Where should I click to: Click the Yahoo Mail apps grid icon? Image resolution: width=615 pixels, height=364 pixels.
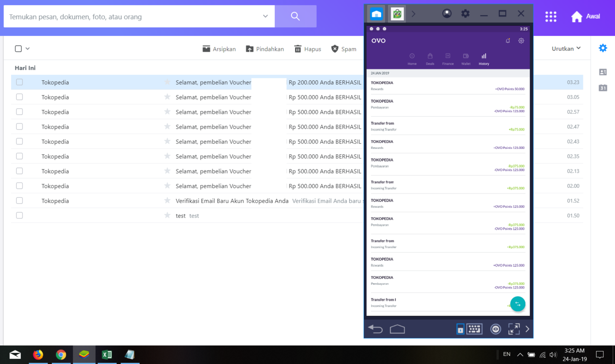click(x=551, y=16)
